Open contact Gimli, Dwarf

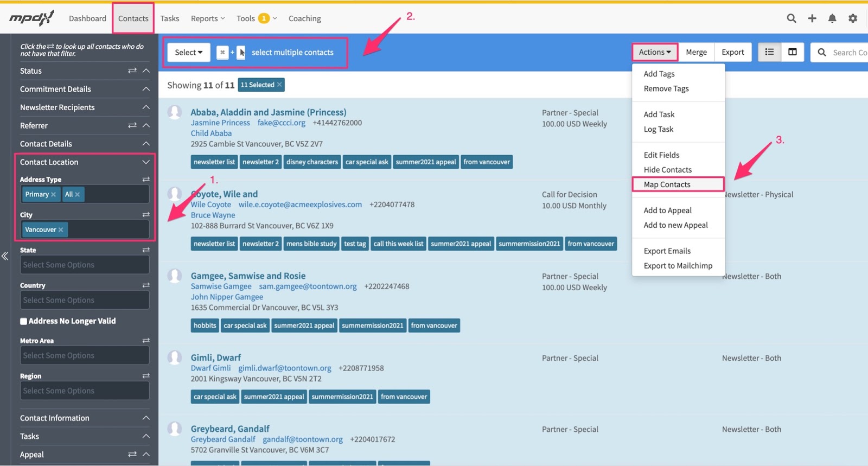click(216, 358)
